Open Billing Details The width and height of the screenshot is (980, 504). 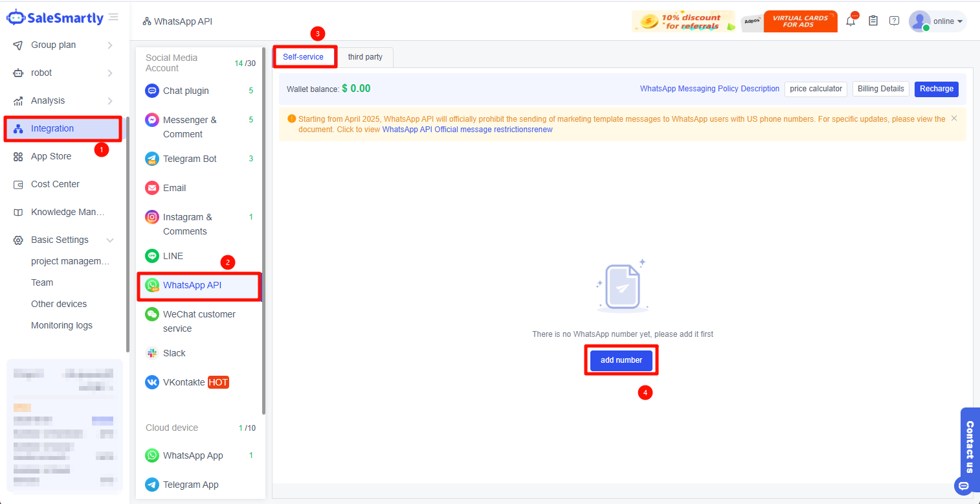coord(881,89)
